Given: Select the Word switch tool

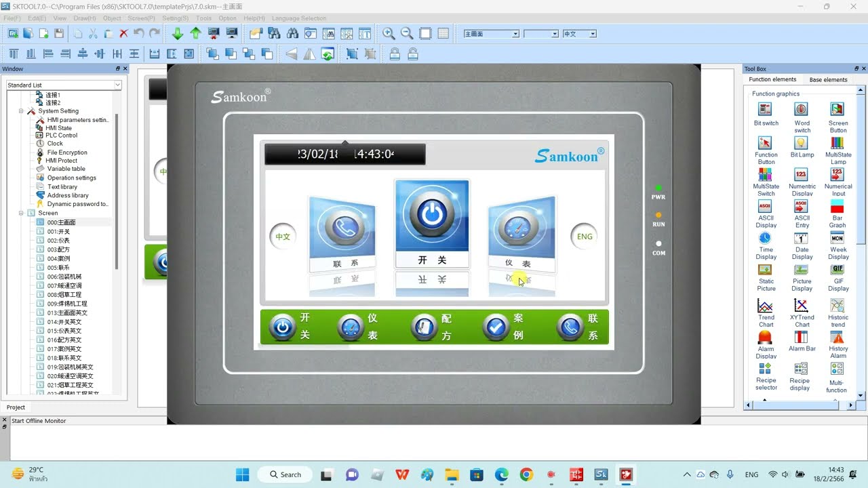Looking at the screenshot, I should pos(802,118).
